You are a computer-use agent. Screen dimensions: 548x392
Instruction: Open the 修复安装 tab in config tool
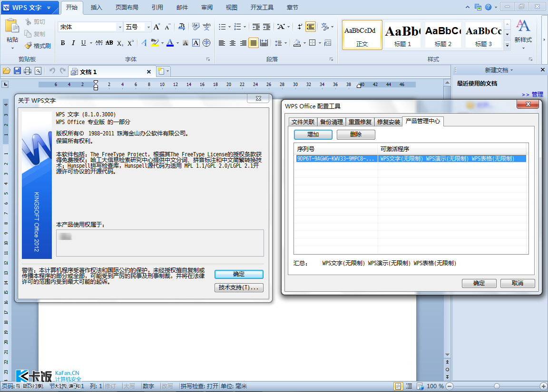(x=388, y=122)
